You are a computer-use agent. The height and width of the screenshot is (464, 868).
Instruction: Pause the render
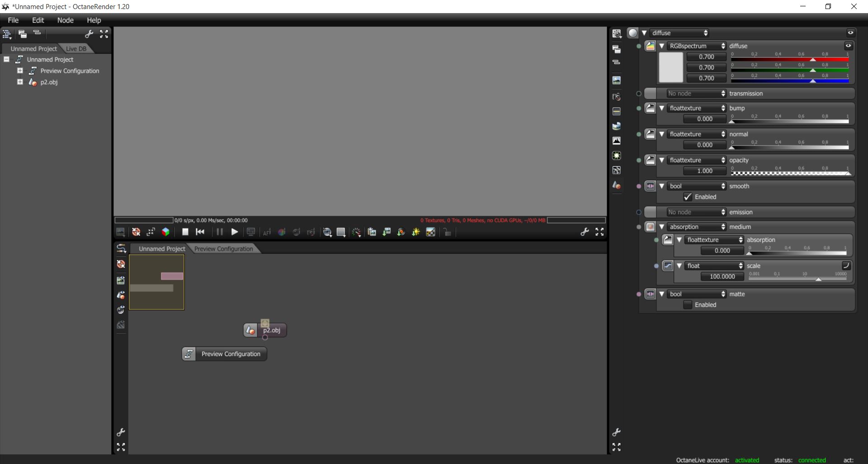pyautogui.click(x=219, y=232)
